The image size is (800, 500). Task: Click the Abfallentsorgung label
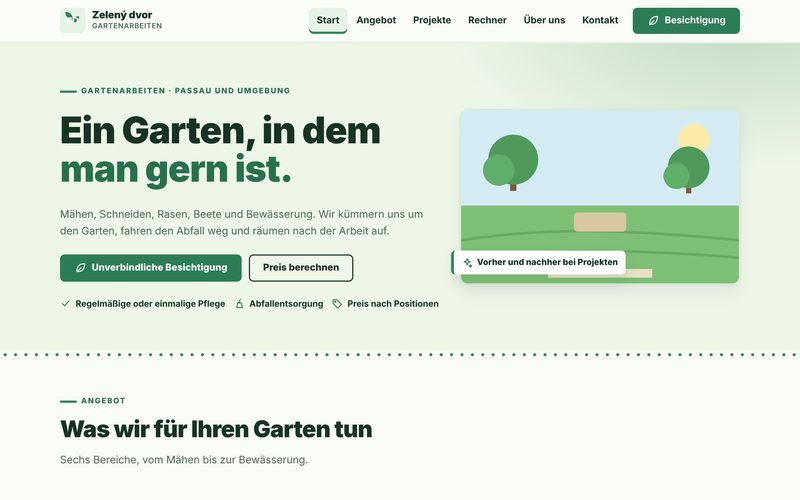[286, 304]
